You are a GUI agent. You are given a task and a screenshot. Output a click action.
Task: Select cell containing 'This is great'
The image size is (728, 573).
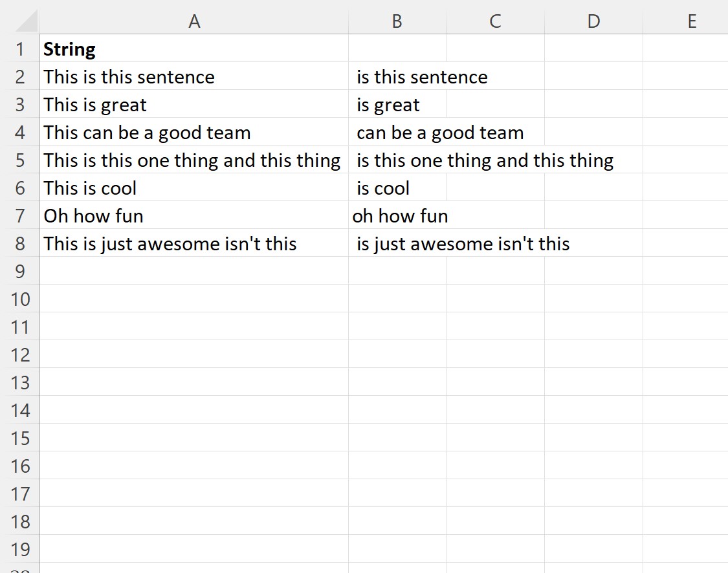(194, 104)
